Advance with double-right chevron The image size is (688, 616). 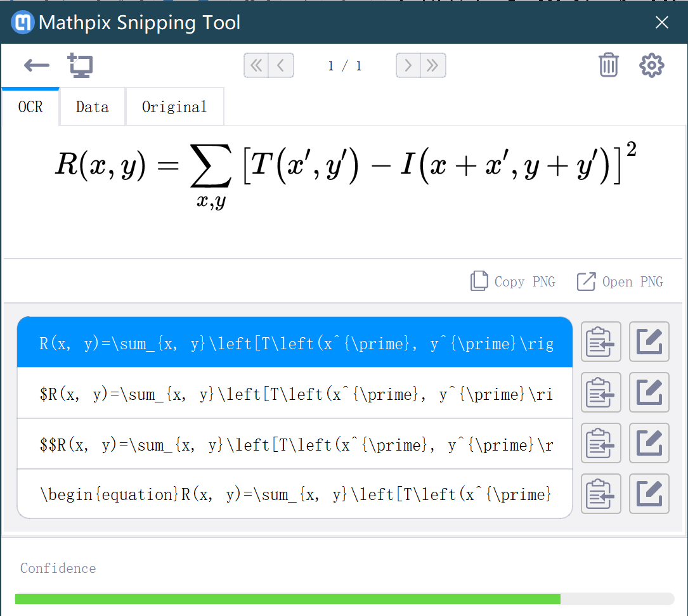(x=433, y=65)
